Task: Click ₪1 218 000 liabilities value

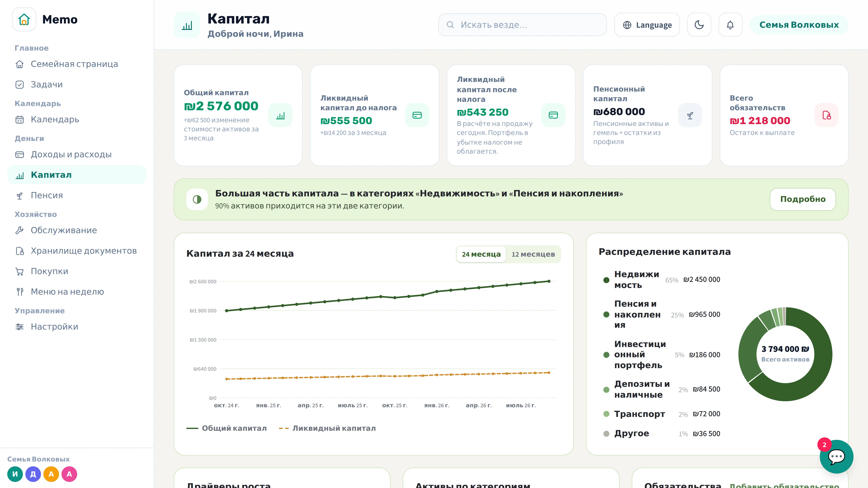Action: click(760, 120)
